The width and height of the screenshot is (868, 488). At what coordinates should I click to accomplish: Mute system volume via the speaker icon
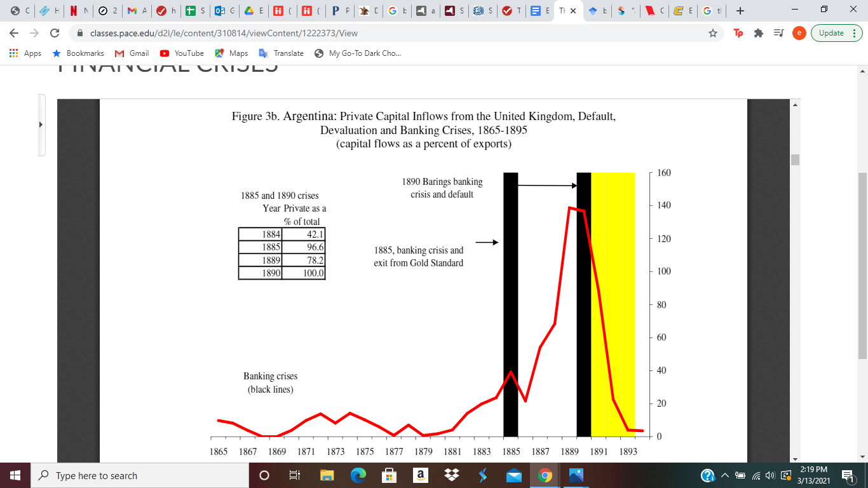[x=770, y=475]
